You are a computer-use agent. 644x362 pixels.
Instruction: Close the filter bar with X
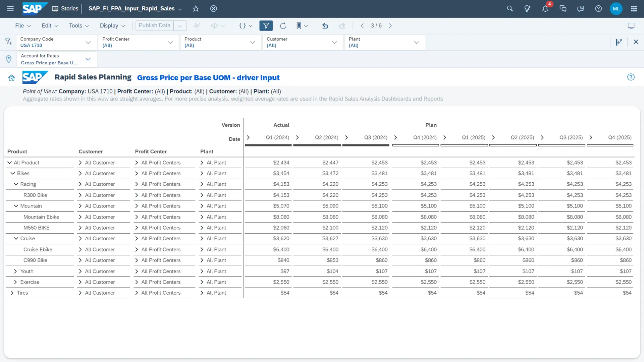(636, 42)
